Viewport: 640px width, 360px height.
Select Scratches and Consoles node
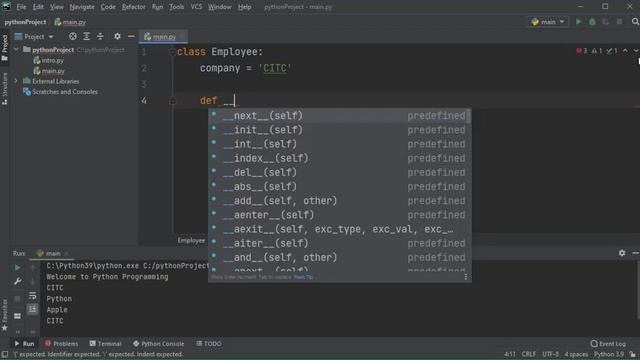61,92
